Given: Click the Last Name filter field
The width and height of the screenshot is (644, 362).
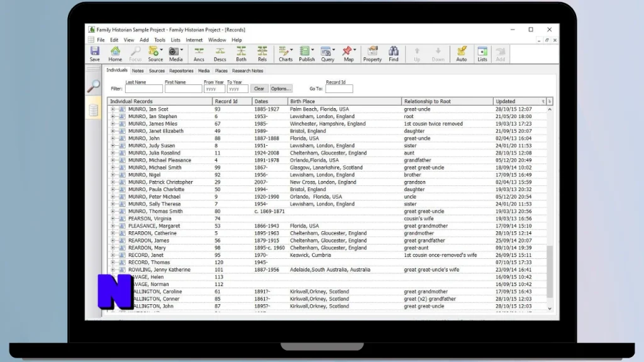Looking at the screenshot, I should pyautogui.click(x=144, y=89).
